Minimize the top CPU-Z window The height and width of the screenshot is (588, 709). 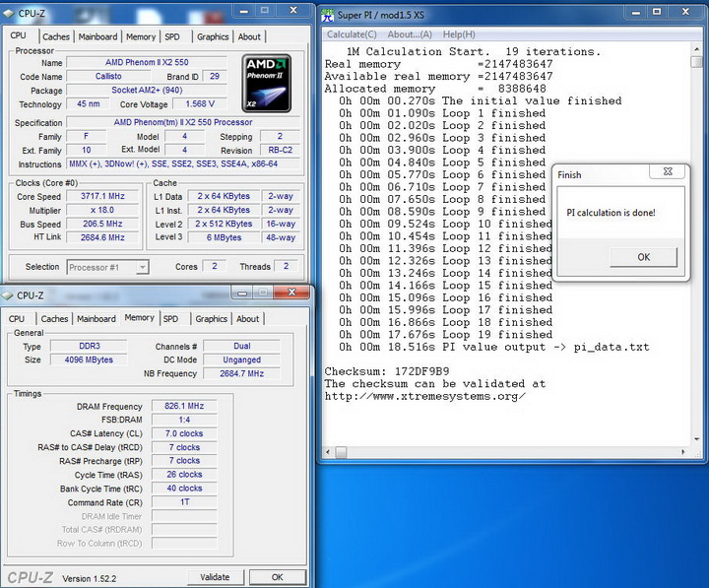(x=244, y=11)
